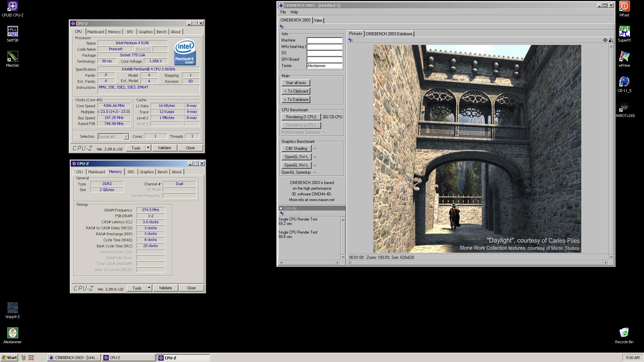Screen dimensions: 644x362
Task: Click the GFX-Board input field
Action: click(x=324, y=59)
